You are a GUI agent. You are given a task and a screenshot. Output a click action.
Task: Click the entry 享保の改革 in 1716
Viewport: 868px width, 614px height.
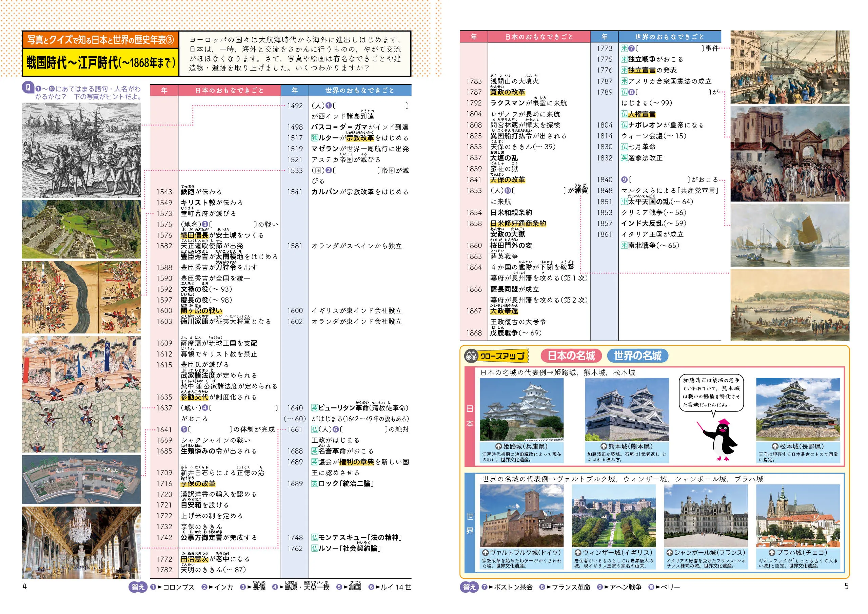click(198, 483)
